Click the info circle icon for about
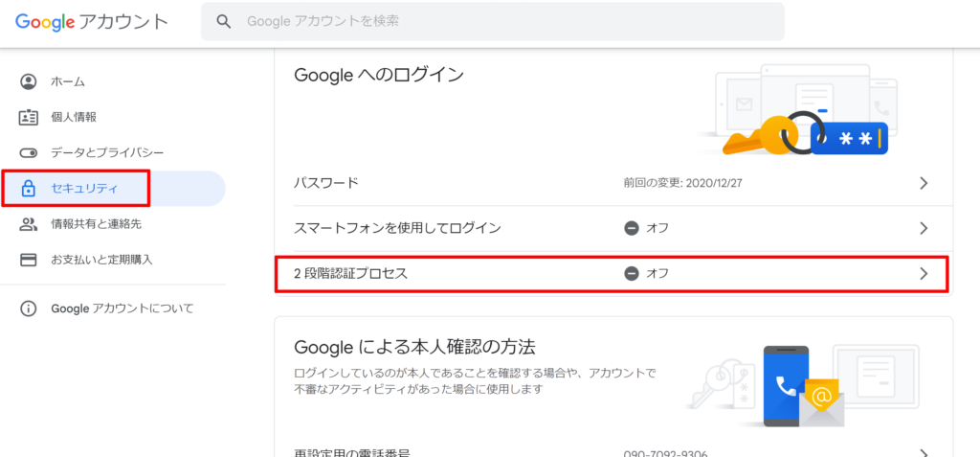980x457 pixels. (29, 308)
